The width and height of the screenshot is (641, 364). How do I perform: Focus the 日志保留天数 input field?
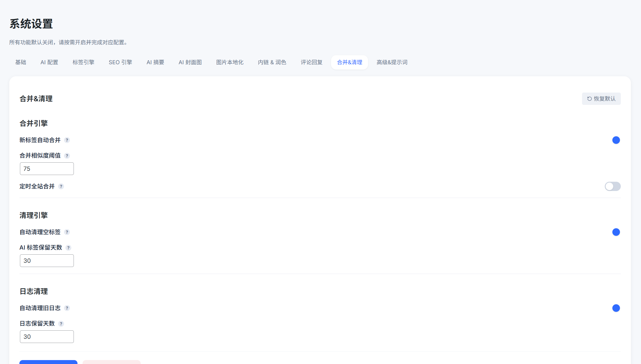pyautogui.click(x=47, y=337)
